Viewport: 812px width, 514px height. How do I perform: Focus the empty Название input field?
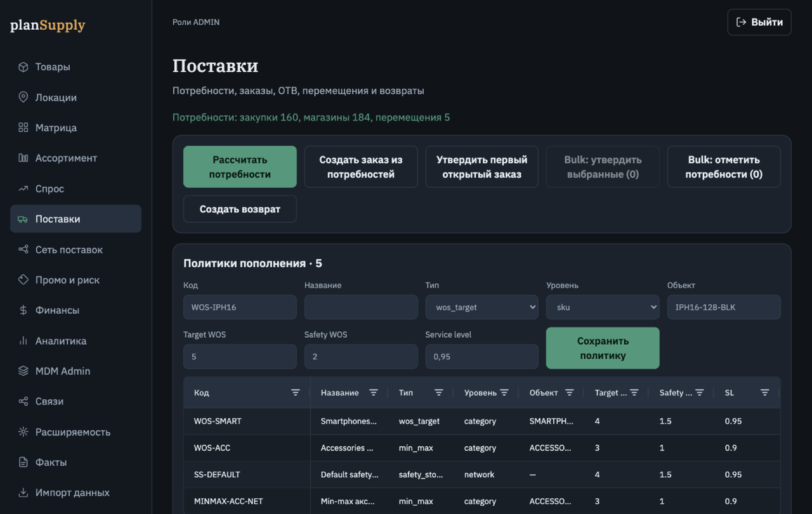click(361, 307)
